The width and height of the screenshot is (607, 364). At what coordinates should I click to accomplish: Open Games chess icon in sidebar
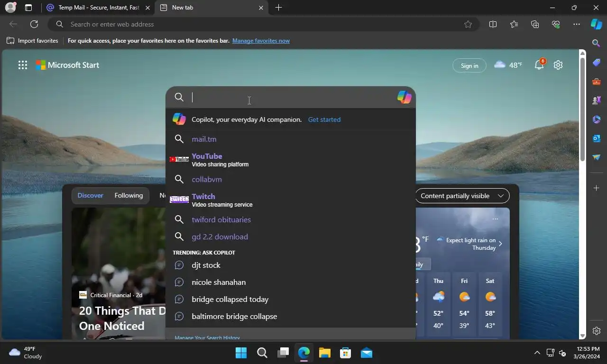pyautogui.click(x=597, y=100)
